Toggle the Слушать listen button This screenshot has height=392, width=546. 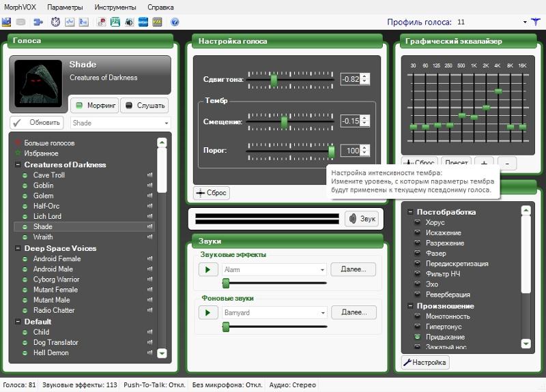144,106
